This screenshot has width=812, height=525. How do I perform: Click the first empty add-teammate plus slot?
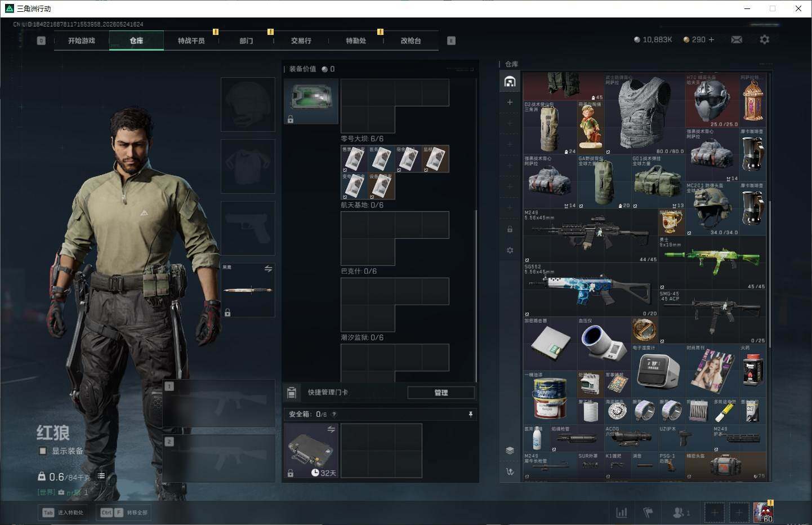point(714,513)
